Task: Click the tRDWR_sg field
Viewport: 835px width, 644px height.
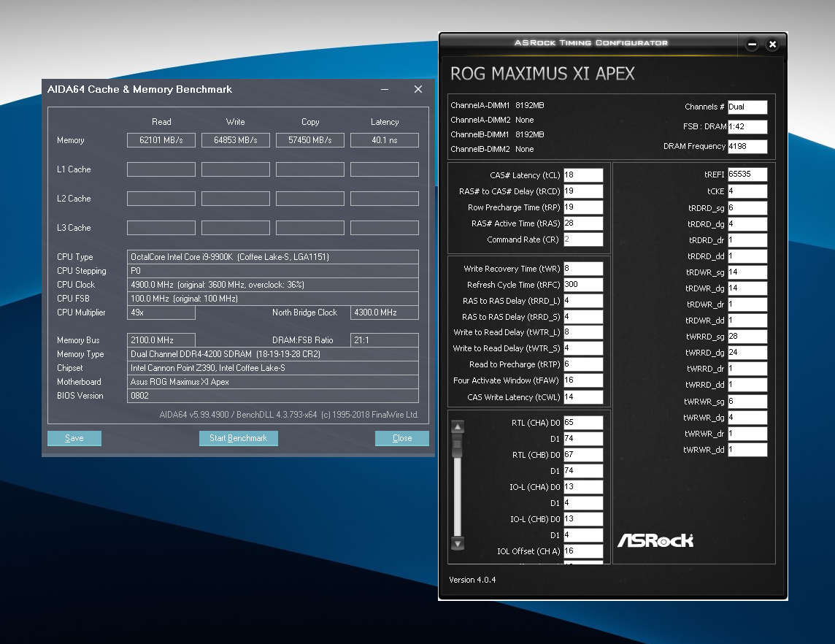Action: click(x=747, y=272)
